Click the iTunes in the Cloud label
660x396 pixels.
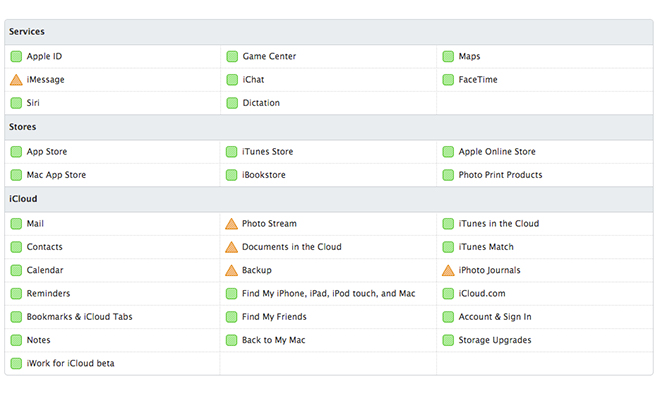click(499, 223)
